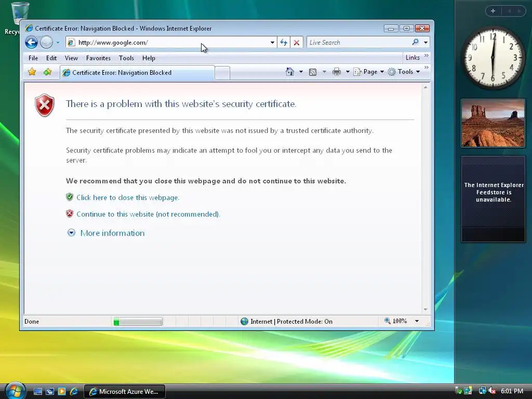The height and width of the screenshot is (399, 532).
Task: Add gadget with sidebar plus button
Action: pos(493,11)
